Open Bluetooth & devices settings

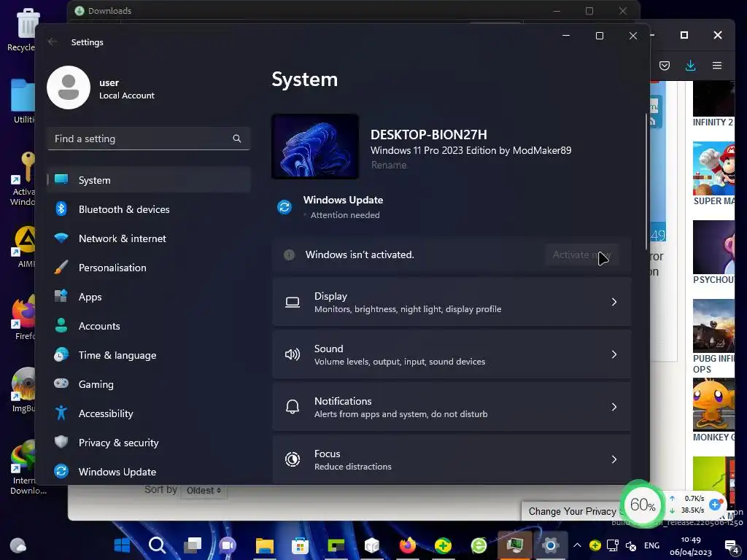click(x=149, y=209)
